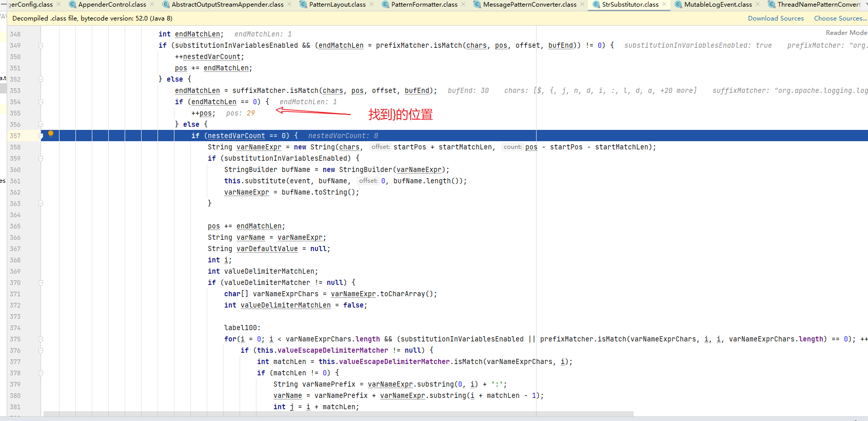Switch to the AppenderControl.class tab
This screenshot has width=868, height=421.
112,5
